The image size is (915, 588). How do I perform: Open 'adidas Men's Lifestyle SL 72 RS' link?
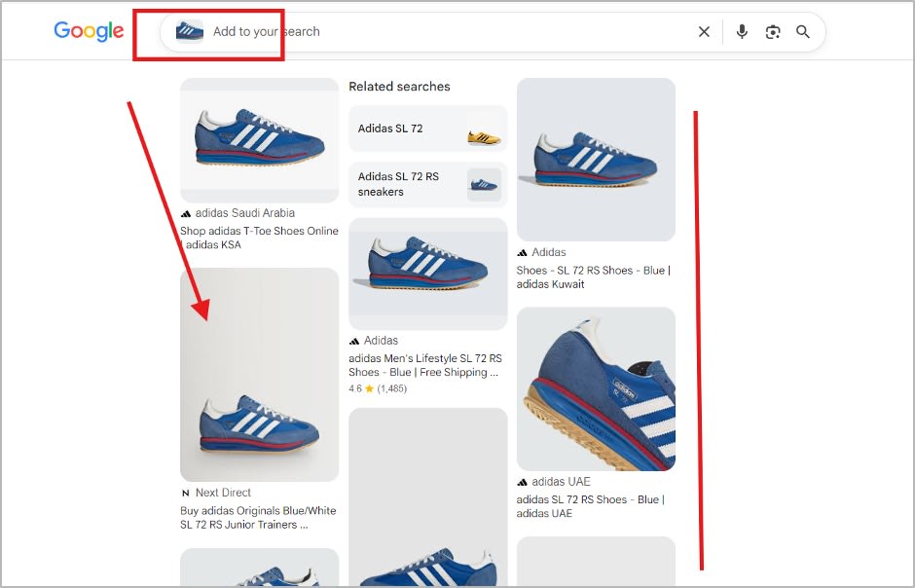click(425, 365)
